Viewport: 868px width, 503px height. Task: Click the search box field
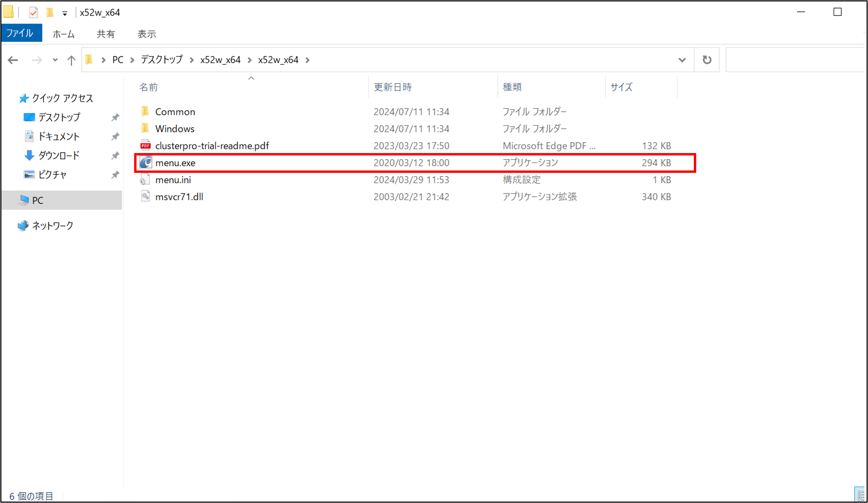[x=796, y=60]
